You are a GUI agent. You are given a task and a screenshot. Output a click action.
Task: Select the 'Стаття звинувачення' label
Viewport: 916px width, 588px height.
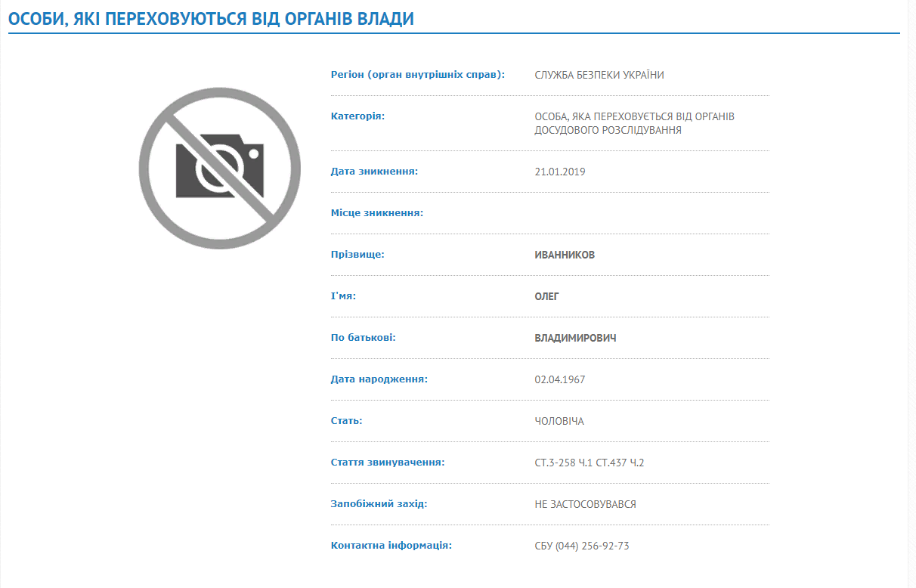[x=387, y=463]
